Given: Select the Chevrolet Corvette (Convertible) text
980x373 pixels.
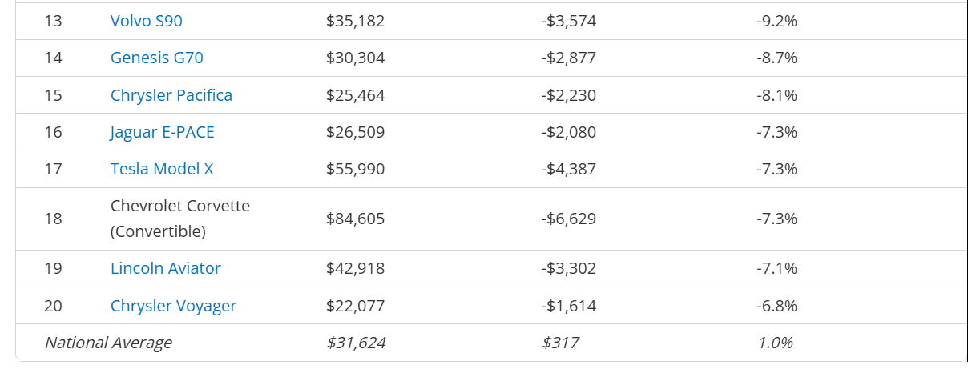Looking at the screenshot, I should (x=180, y=219).
